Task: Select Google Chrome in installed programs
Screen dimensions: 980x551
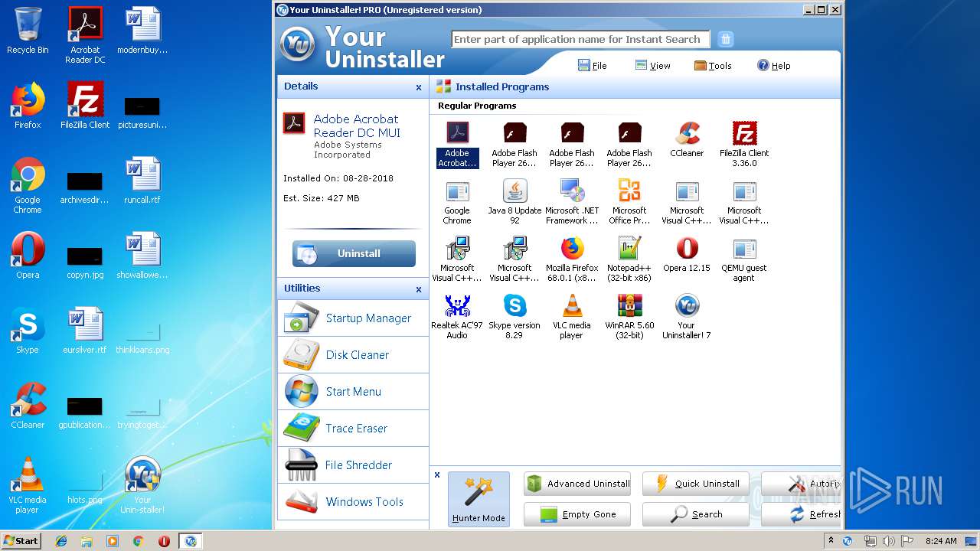Action: point(457,201)
